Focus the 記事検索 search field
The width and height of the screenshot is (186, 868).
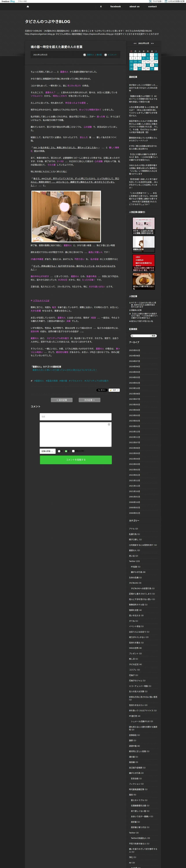pos(140,336)
